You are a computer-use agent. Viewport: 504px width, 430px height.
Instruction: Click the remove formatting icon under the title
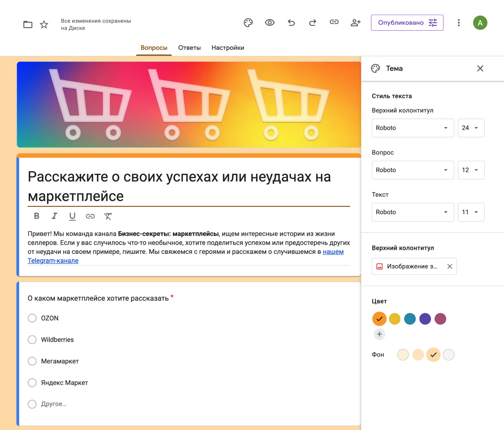click(108, 216)
